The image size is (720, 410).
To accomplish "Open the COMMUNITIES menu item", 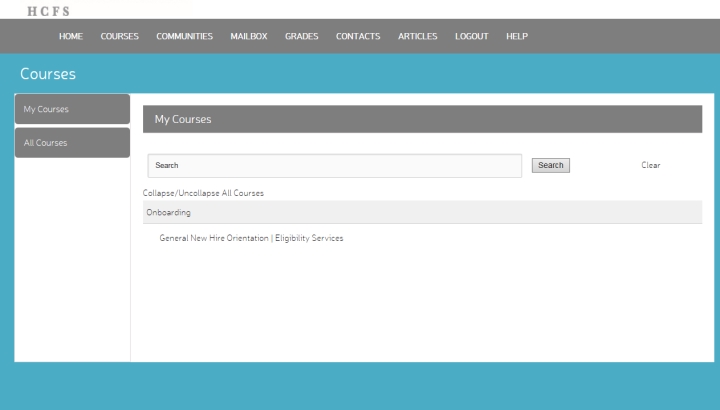I will 184,36.
